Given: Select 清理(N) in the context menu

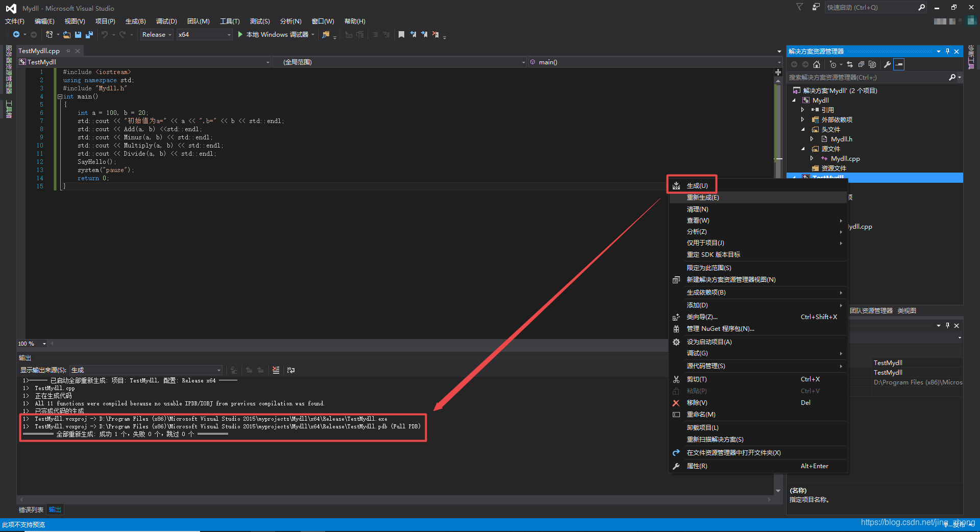Looking at the screenshot, I should tap(758, 209).
